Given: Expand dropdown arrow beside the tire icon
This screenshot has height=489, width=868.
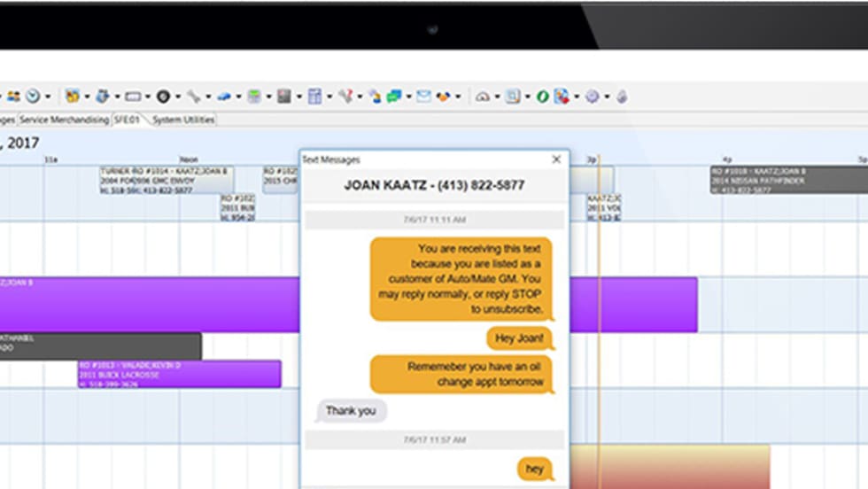Looking at the screenshot, I should click(x=177, y=97).
